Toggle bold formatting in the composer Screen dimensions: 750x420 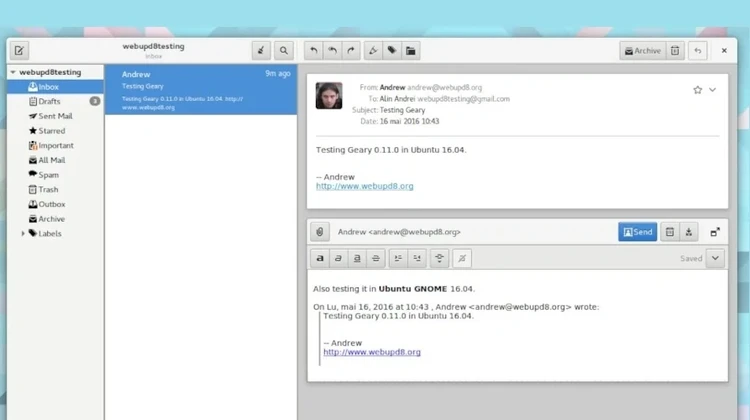(x=320, y=258)
